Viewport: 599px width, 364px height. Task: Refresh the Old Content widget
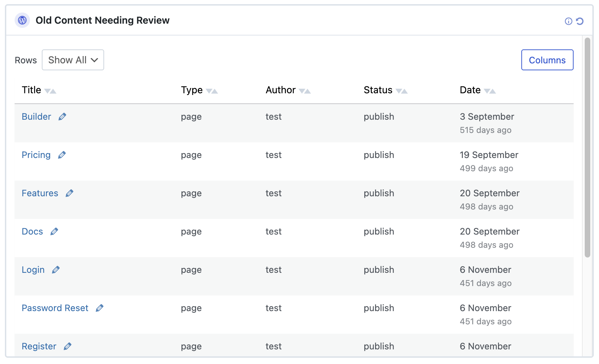[579, 21]
